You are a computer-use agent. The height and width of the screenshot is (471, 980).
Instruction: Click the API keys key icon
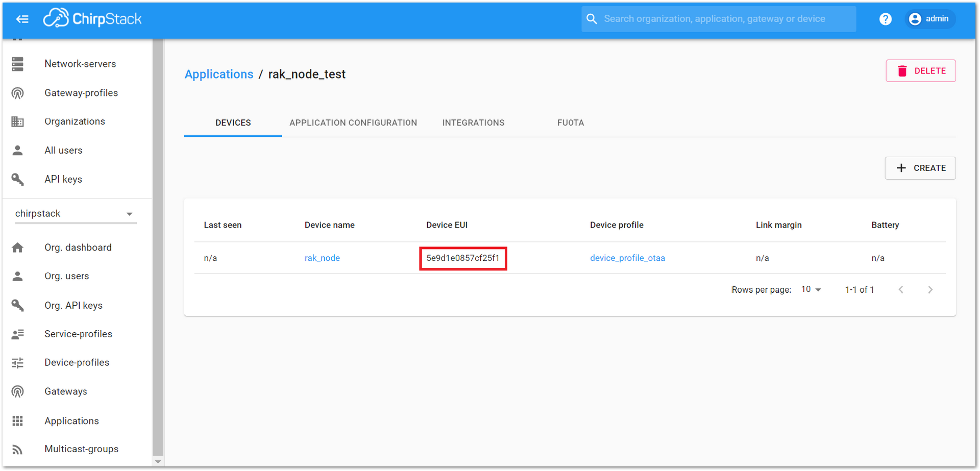[x=18, y=179]
